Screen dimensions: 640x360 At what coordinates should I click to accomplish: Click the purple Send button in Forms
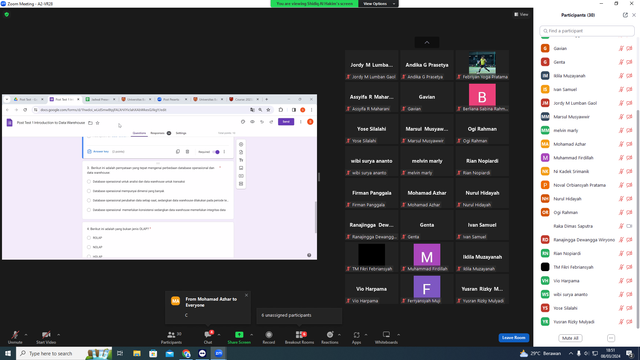point(286,122)
